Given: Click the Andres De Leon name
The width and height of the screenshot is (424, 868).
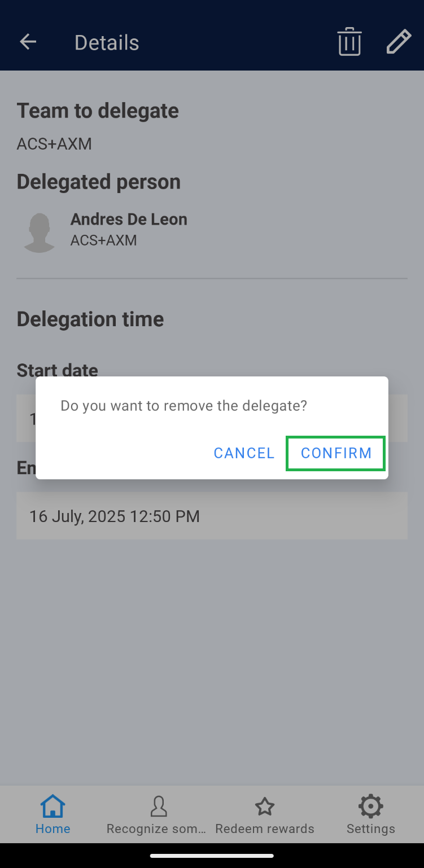Looking at the screenshot, I should point(129,220).
